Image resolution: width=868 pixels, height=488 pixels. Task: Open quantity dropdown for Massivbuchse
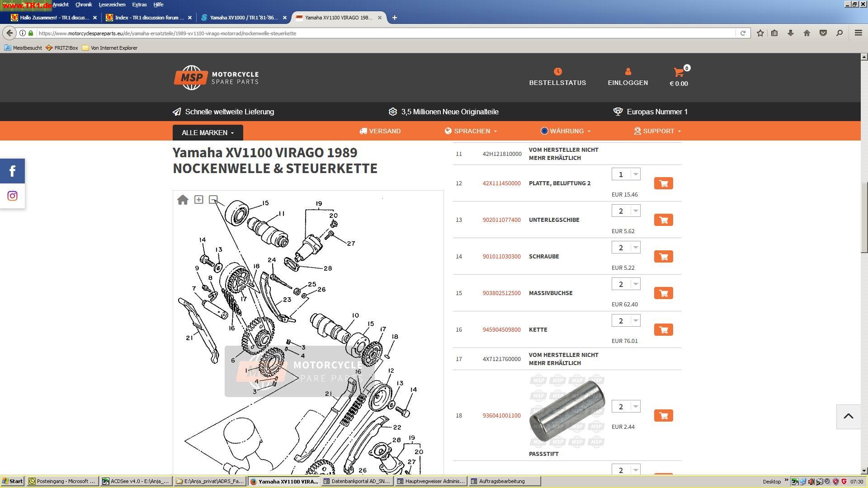click(626, 284)
